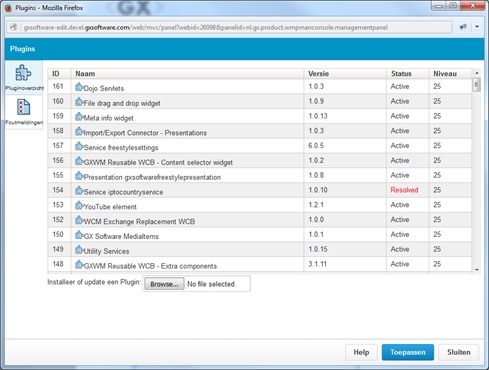Click ID cell '154'
The width and height of the screenshot is (489, 370).
[58, 190]
